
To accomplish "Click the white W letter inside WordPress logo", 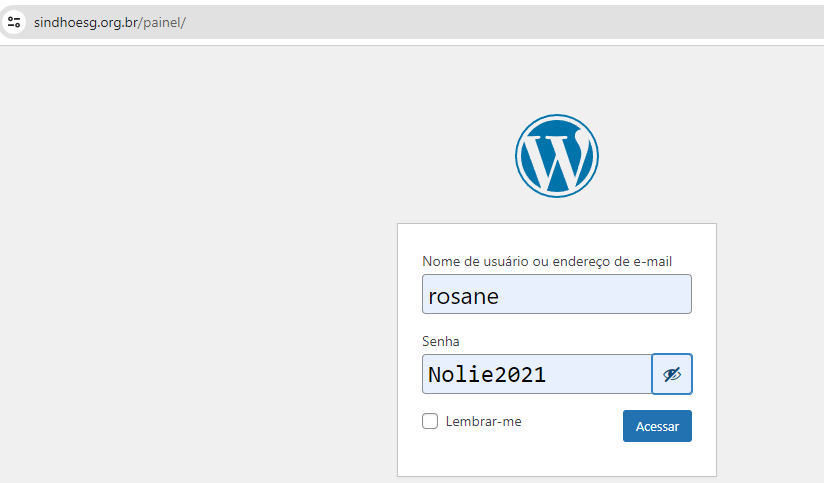I will pyautogui.click(x=556, y=158).
